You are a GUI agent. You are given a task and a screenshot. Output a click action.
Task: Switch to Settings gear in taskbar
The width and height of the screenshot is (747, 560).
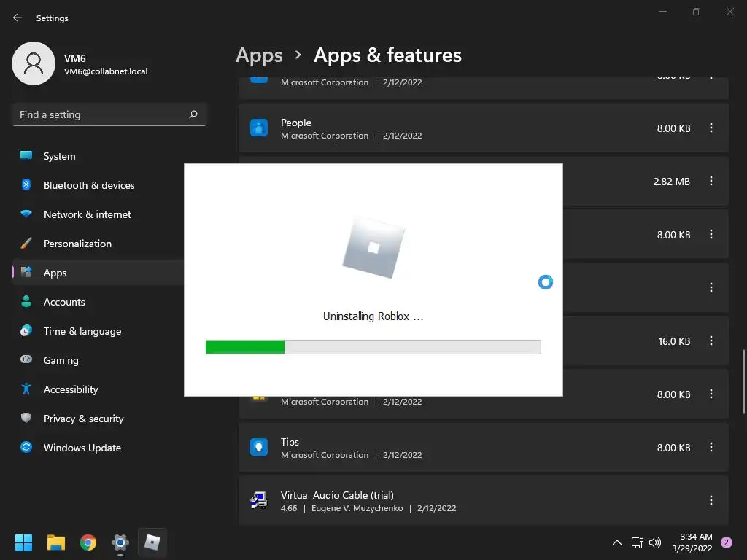(x=120, y=542)
